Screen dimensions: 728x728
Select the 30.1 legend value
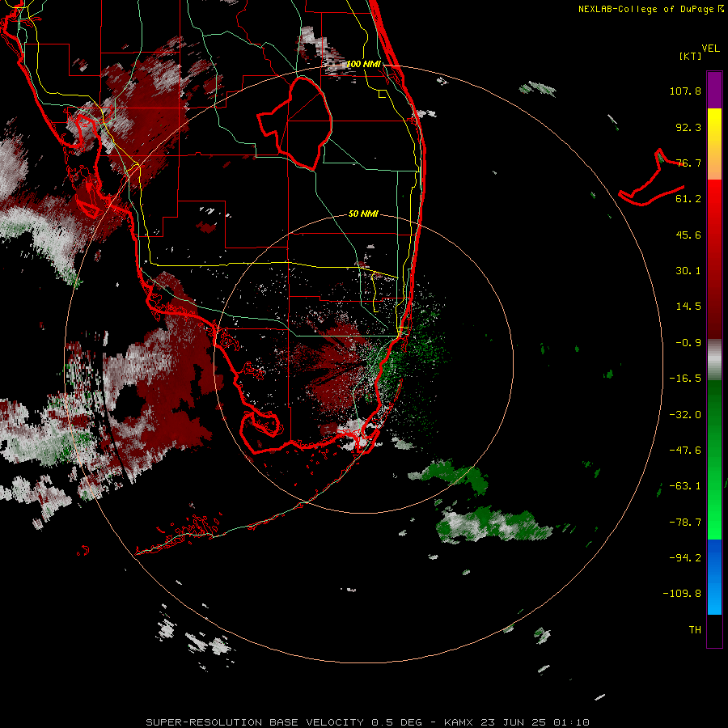[x=688, y=271]
